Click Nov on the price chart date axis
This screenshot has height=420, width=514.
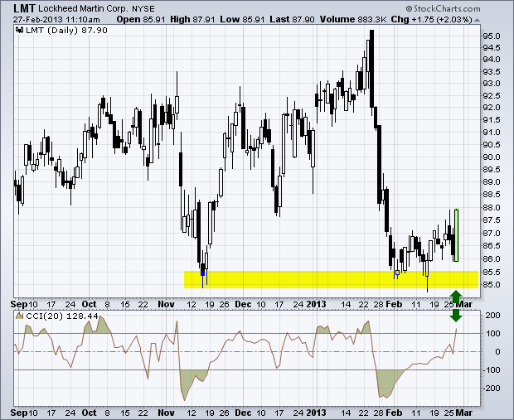tap(166, 304)
